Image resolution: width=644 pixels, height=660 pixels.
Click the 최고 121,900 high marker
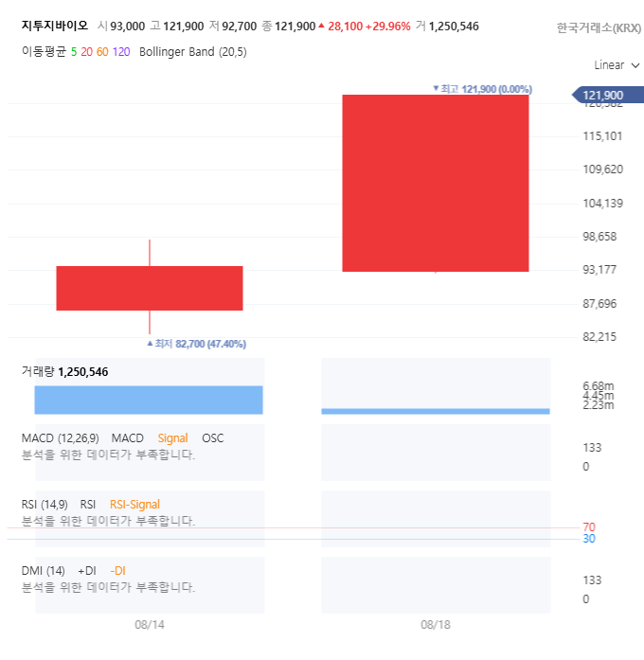(x=483, y=89)
